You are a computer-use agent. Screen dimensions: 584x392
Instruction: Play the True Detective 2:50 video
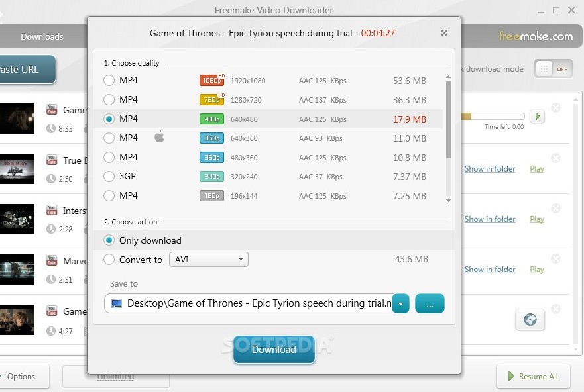537,169
